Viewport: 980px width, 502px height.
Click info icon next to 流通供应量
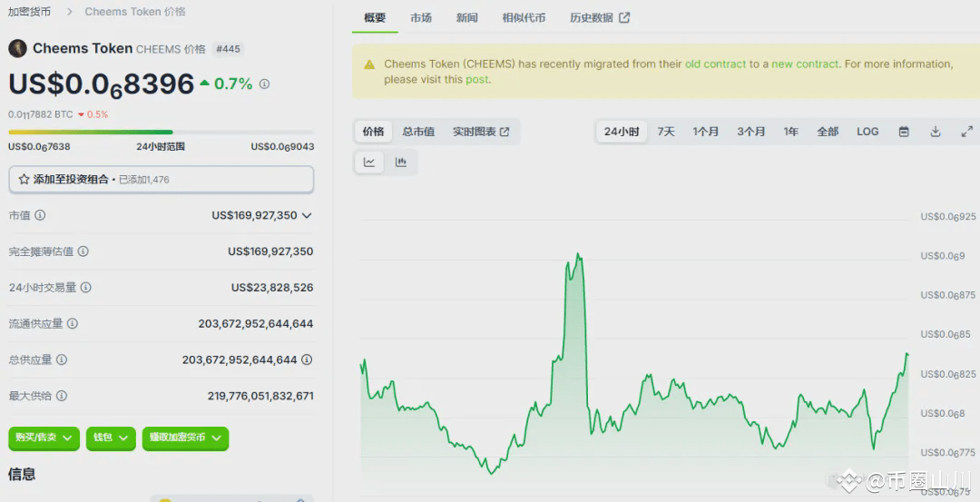pyautogui.click(x=73, y=324)
